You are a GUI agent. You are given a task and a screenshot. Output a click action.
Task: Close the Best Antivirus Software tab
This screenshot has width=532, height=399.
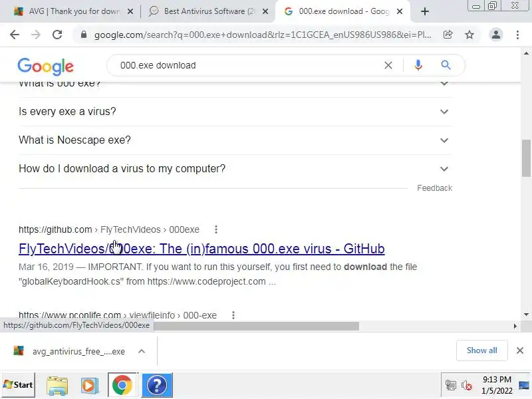[265, 11]
